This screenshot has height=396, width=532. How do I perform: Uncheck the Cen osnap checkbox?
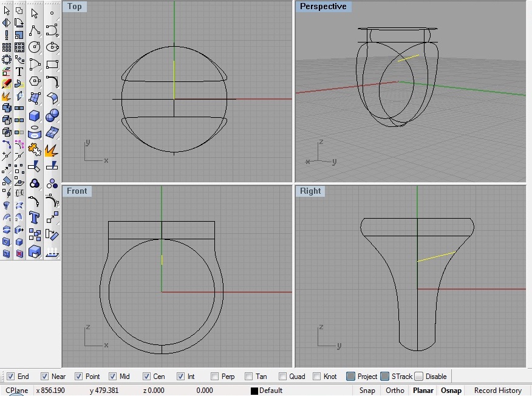pyautogui.click(x=146, y=377)
